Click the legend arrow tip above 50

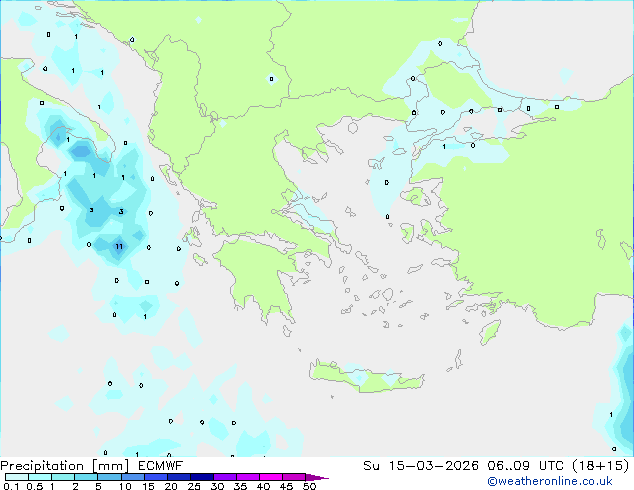317,477
